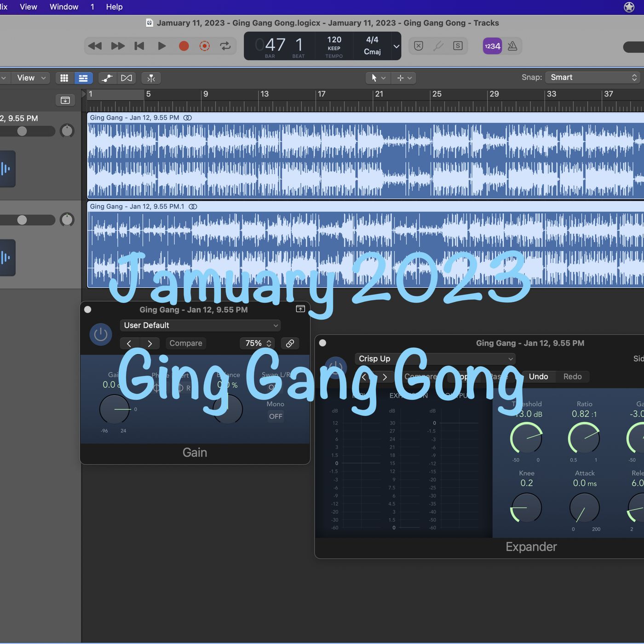Toggle Cycle mode loop icon
The width and height of the screenshot is (644, 644).
pyautogui.click(x=225, y=46)
